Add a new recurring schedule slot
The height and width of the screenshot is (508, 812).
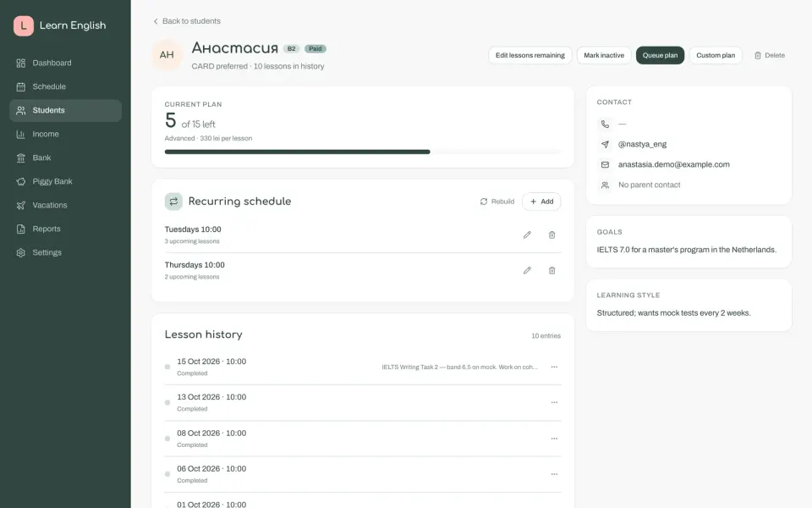click(541, 202)
